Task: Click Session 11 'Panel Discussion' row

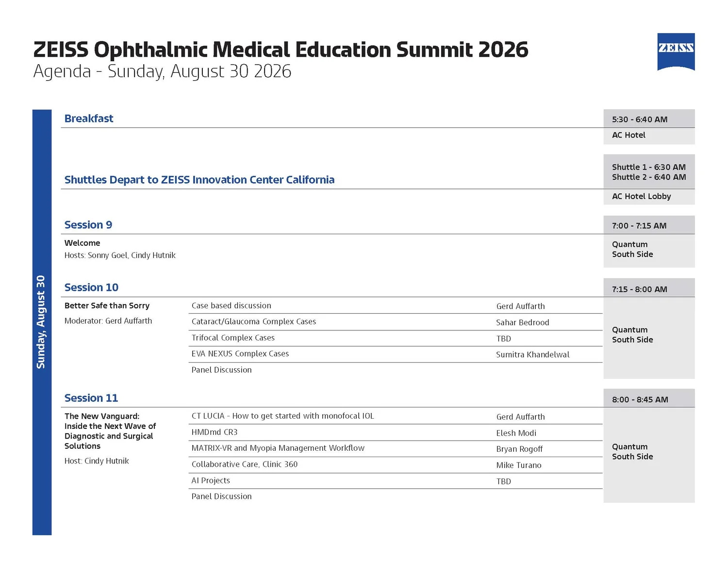Action: pos(222,496)
